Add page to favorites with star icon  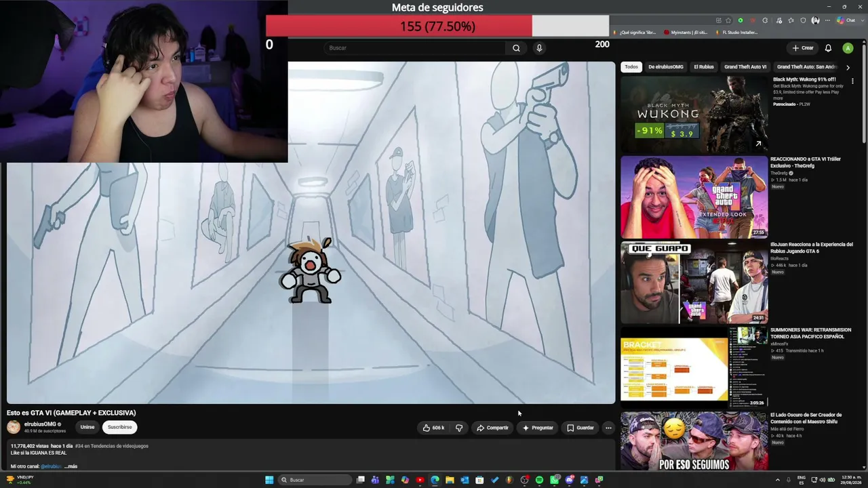pyautogui.click(x=728, y=20)
